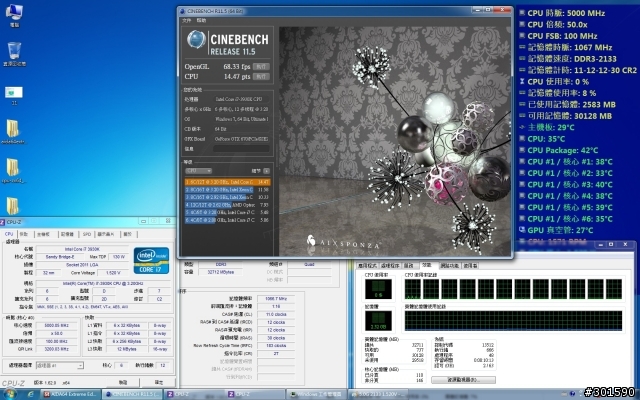The height and width of the screenshot is (400, 640).
Task: Switch to the 服務 tab in Task Manager
Action: [x=409, y=266]
